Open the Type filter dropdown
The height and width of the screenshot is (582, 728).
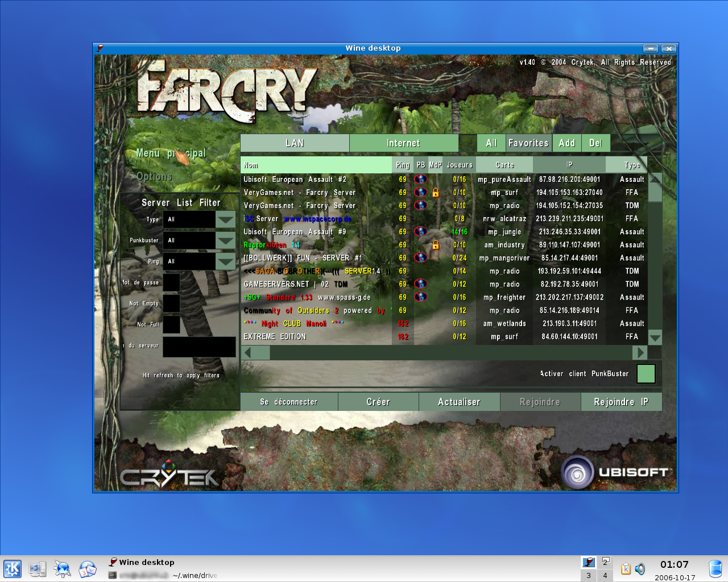226,219
